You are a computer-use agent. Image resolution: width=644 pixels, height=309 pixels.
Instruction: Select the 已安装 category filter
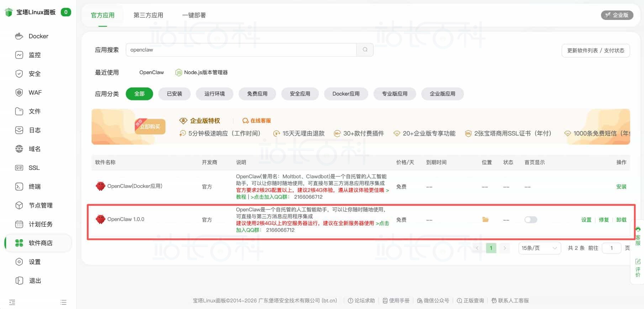(x=174, y=94)
